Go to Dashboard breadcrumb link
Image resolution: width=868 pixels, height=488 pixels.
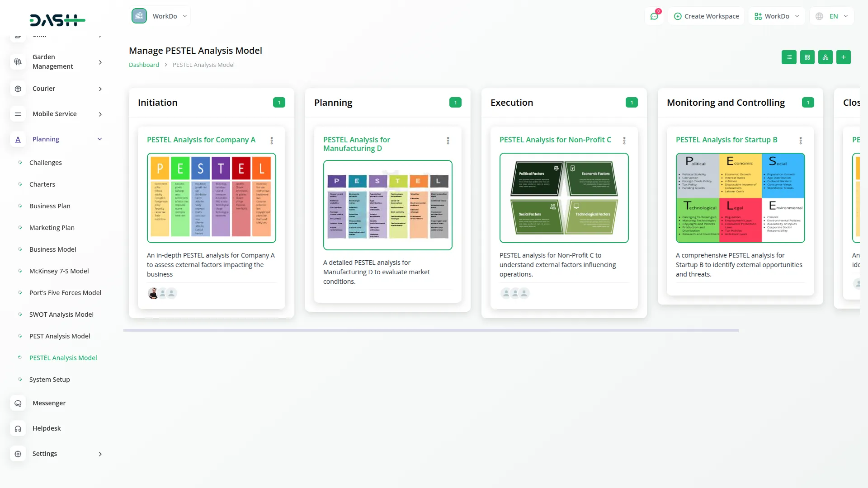[144, 65]
